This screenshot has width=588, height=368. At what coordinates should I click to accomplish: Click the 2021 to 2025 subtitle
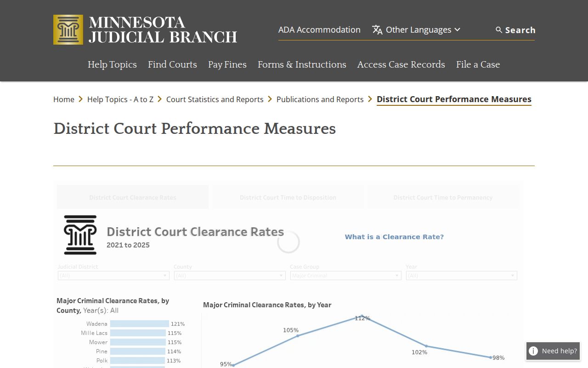(128, 245)
